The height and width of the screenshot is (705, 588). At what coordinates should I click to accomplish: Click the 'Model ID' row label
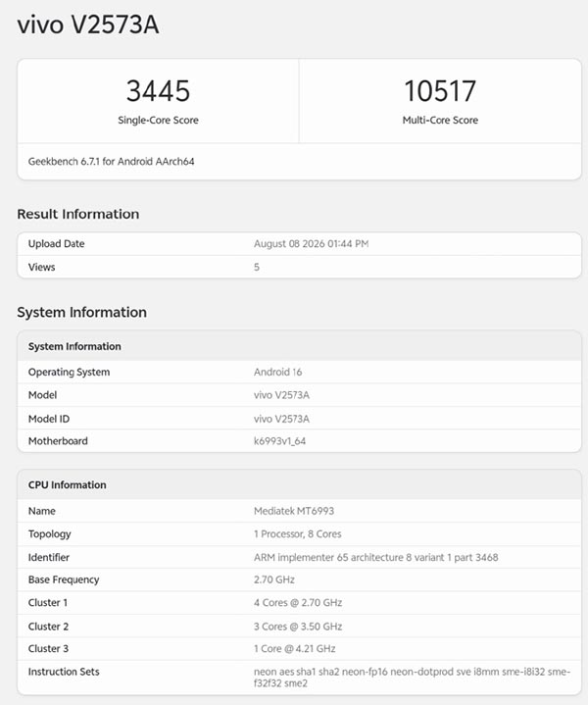point(49,419)
